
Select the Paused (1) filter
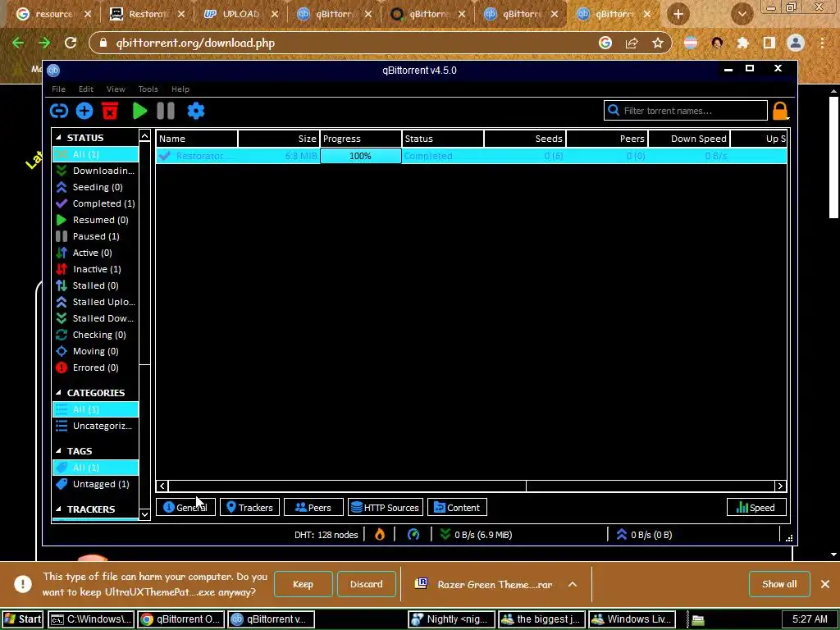(95, 236)
